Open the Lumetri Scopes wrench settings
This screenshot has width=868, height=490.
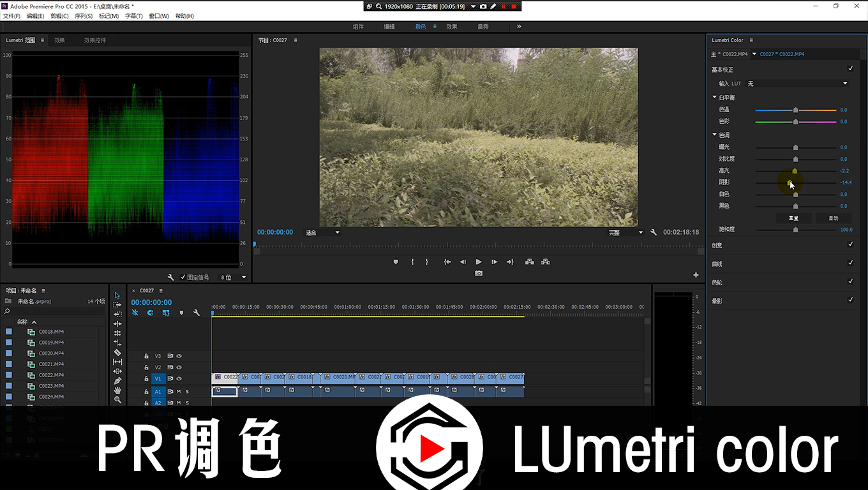171,278
